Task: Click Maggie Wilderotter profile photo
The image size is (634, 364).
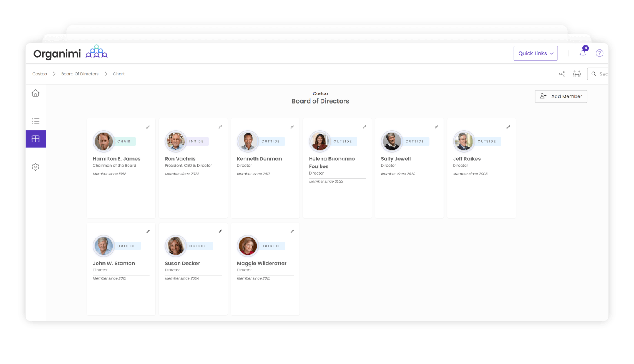Action: (248, 246)
